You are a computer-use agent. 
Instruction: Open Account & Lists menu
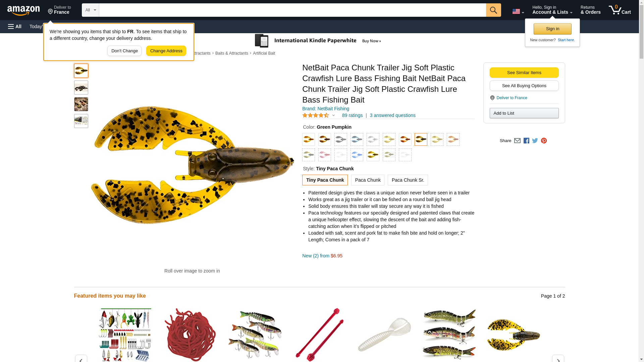point(552,10)
